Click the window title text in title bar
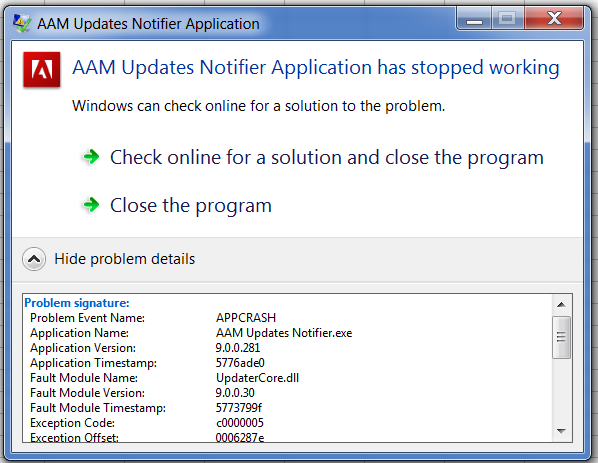Viewport: 598px width, 463px height. click(x=148, y=24)
